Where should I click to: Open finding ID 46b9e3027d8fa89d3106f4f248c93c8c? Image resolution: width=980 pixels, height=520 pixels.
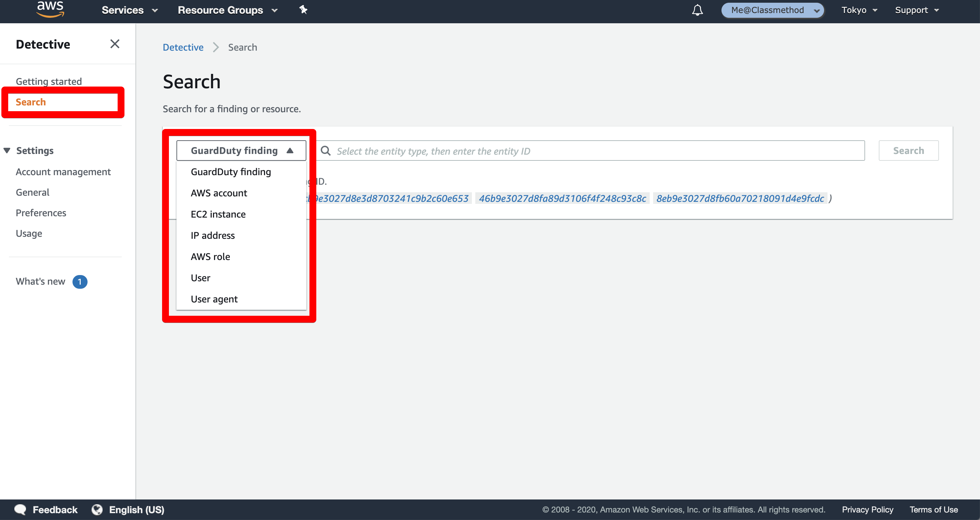point(562,198)
